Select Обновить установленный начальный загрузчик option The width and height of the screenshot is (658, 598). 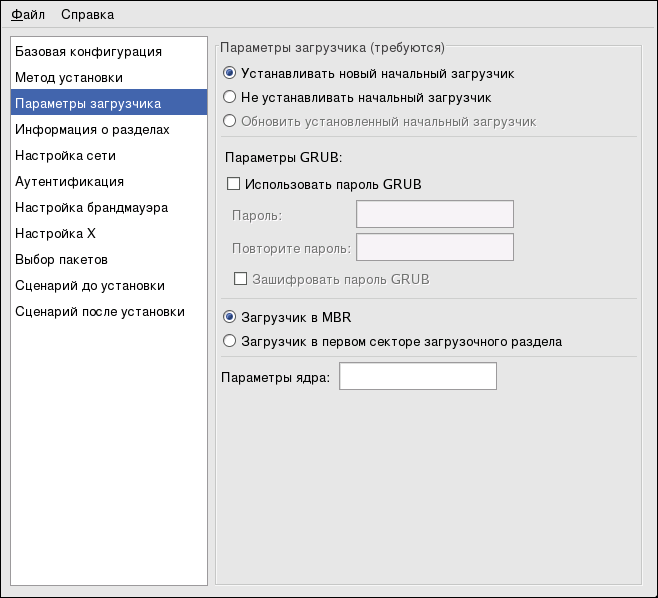pyautogui.click(x=230, y=121)
